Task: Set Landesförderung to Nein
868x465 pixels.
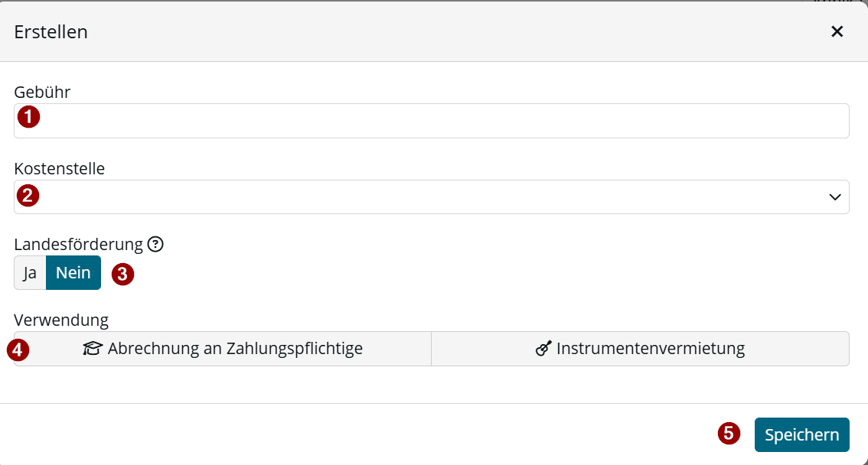Action: click(x=73, y=272)
